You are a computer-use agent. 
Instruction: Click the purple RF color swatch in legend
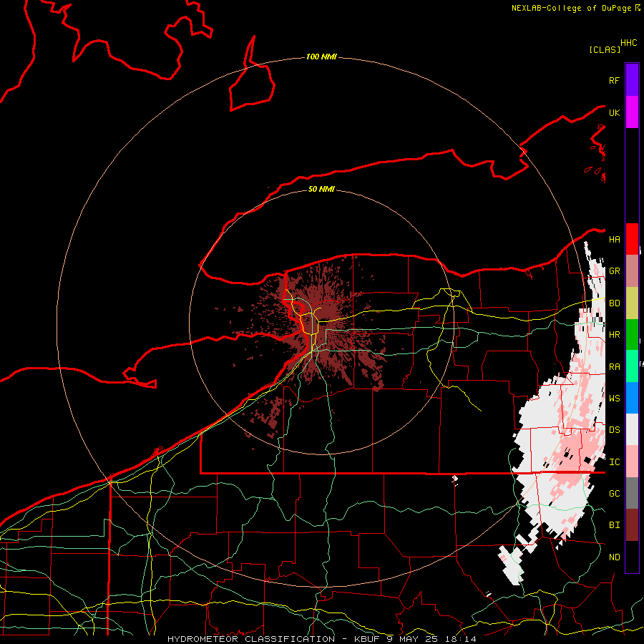point(632,80)
